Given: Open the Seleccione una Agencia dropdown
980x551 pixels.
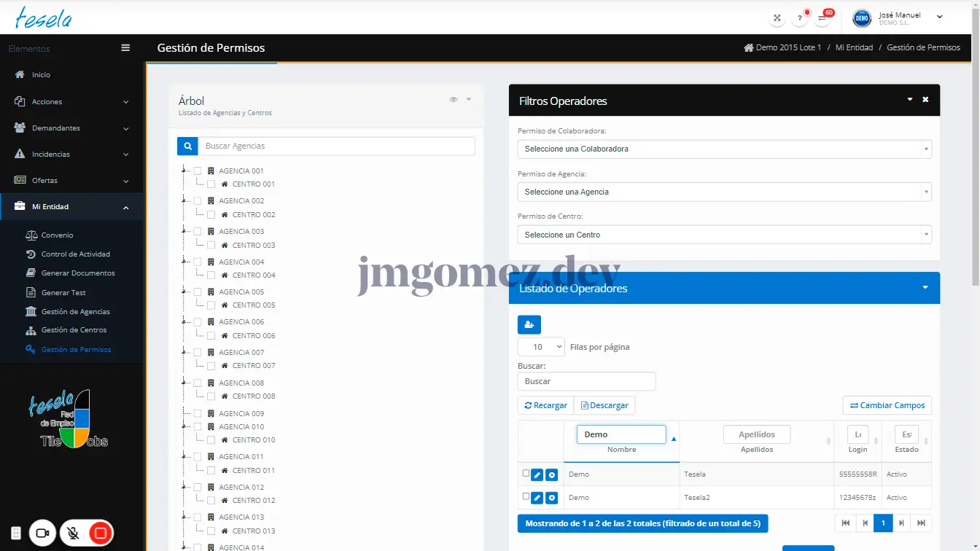Looking at the screenshot, I should 724,192.
